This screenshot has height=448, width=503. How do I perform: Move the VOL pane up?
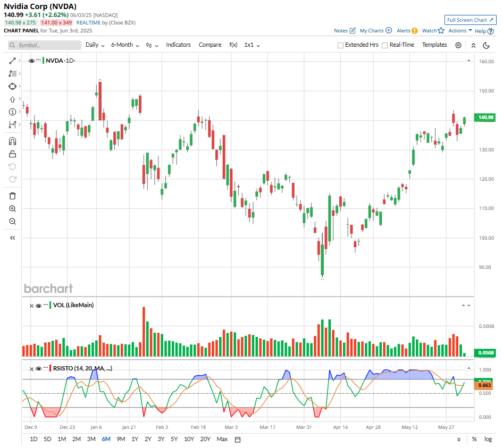[463, 306]
